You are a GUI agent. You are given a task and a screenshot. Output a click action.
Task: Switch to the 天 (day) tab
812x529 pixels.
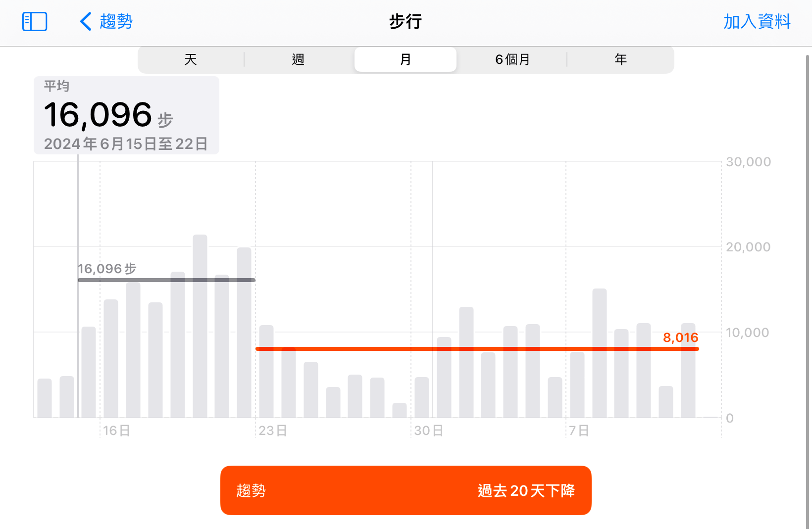(x=191, y=60)
